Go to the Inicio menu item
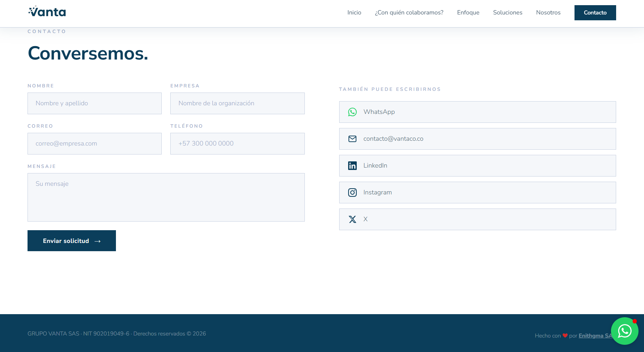This screenshot has width=644, height=352. pos(354,13)
